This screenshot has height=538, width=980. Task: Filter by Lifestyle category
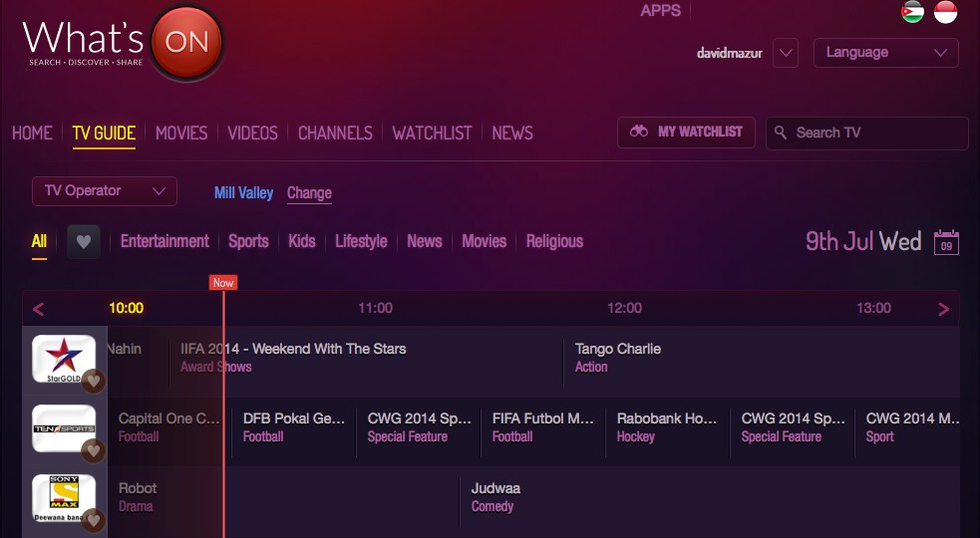[361, 241]
